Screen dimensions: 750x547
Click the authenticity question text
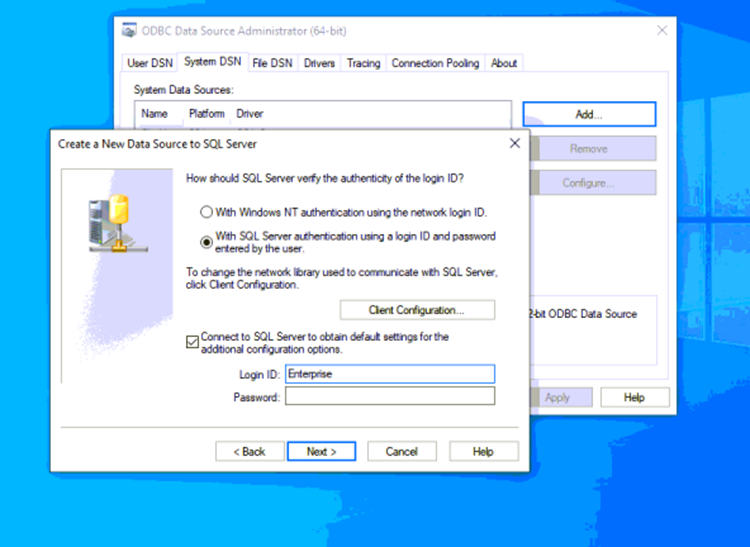point(325,178)
